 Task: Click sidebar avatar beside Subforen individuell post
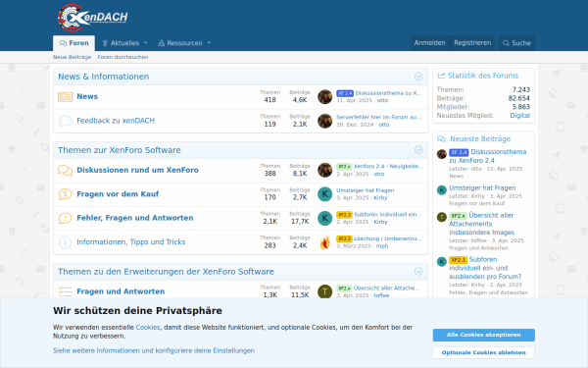pos(442,261)
